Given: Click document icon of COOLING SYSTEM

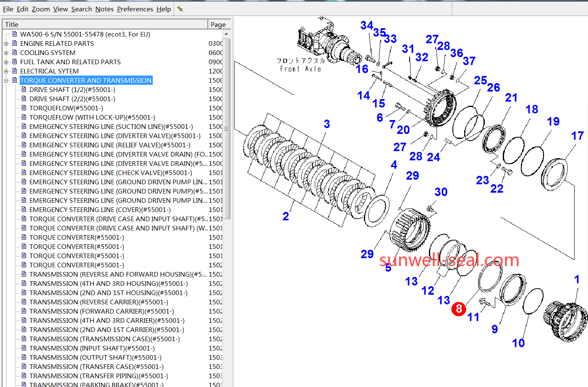Looking at the screenshot, I should (x=15, y=52).
